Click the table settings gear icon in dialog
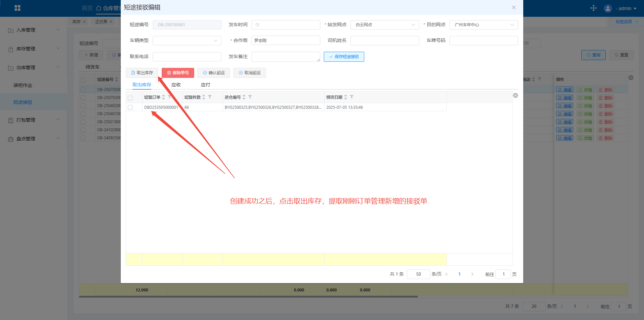This screenshot has width=644, height=320. pyautogui.click(x=515, y=96)
